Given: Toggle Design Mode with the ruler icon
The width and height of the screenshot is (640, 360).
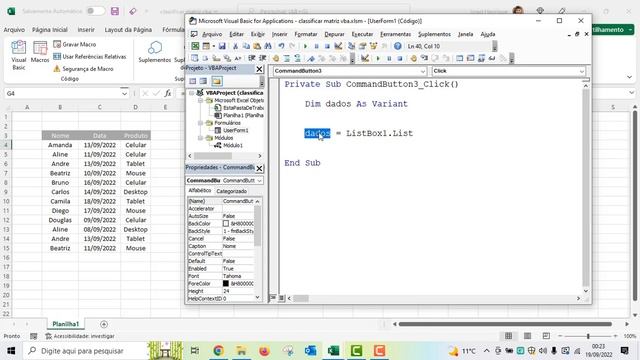Looking at the screenshot, I should click(338, 46).
